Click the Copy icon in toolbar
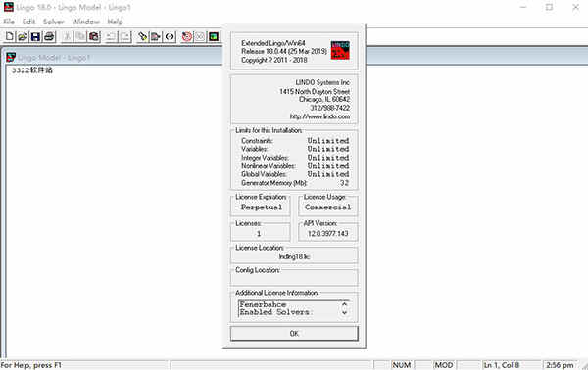 (x=80, y=36)
